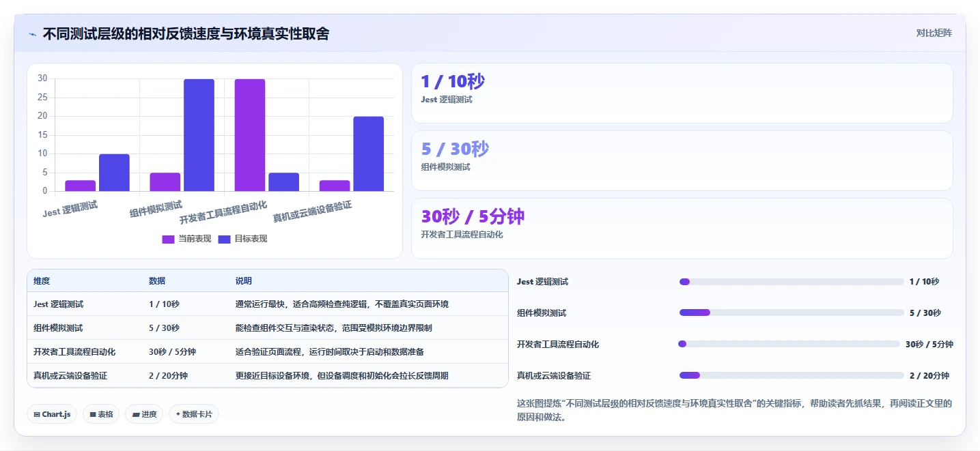This screenshot has height=451, width=980.
Task: Click the 5 / 30秒 table cell
Action: [164, 328]
